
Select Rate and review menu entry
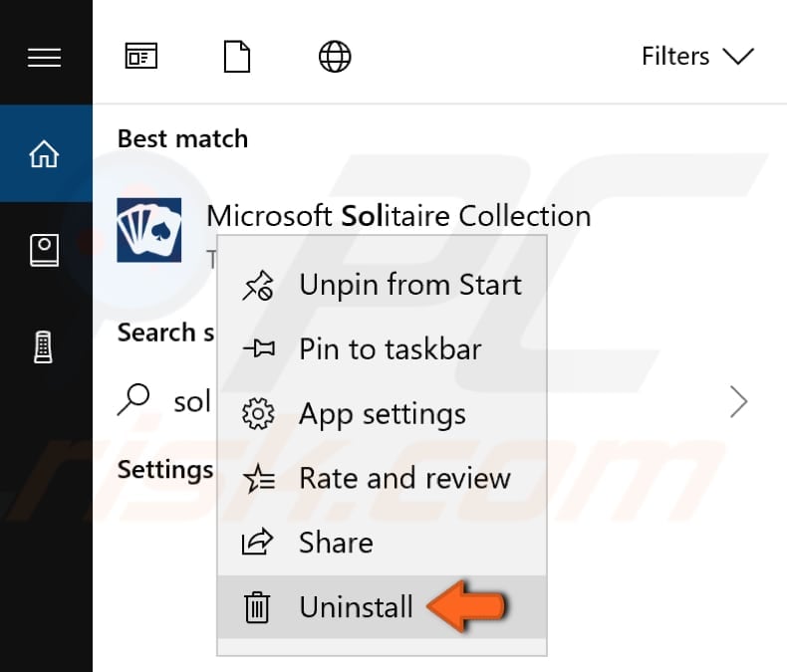click(x=382, y=478)
